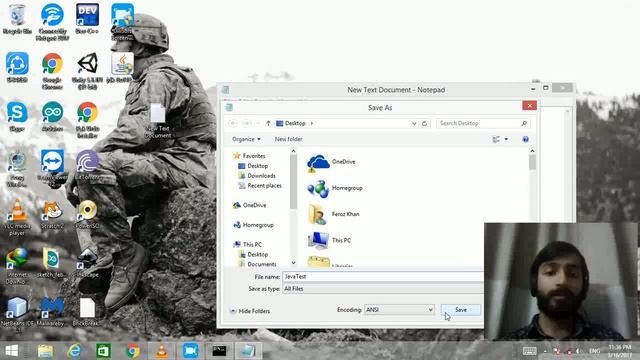640x360 pixels.
Task: Click the file list scrollbar thumb
Action: coord(532,162)
